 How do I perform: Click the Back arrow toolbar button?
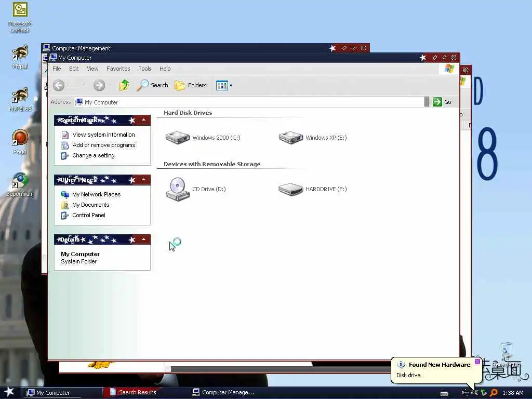pyautogui.click(x=59, y=85)
